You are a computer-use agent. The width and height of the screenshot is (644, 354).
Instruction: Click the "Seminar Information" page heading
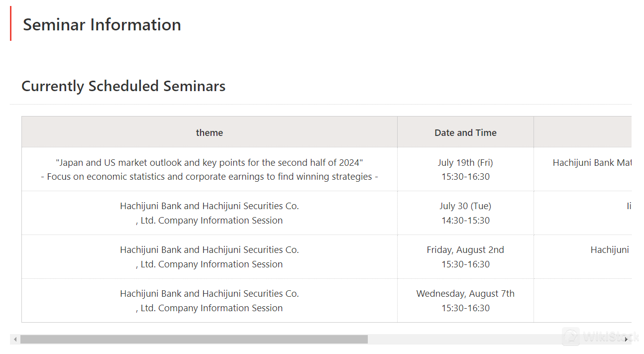102,25
